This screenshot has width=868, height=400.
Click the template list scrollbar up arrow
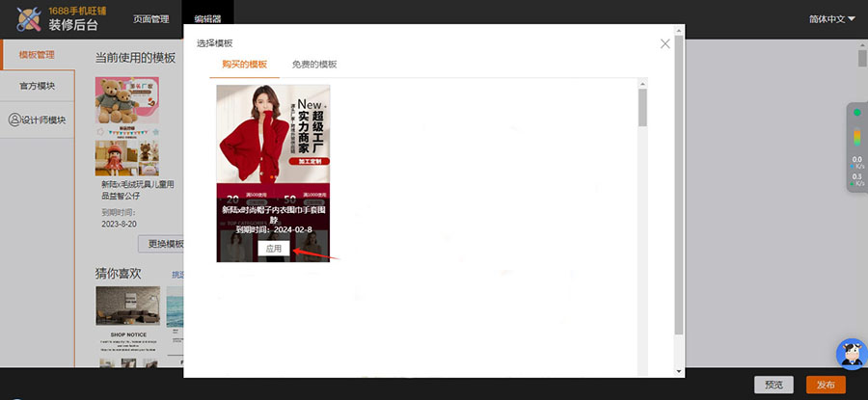coord(642,84)
